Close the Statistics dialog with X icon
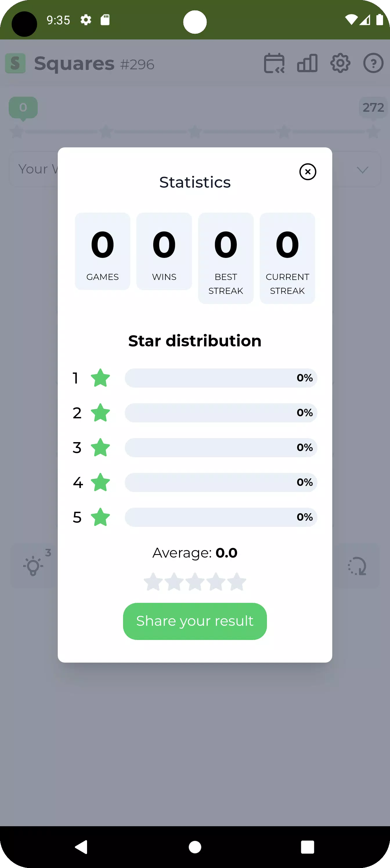Viewport: 390px width, 868px height. [x=307, y=172]
